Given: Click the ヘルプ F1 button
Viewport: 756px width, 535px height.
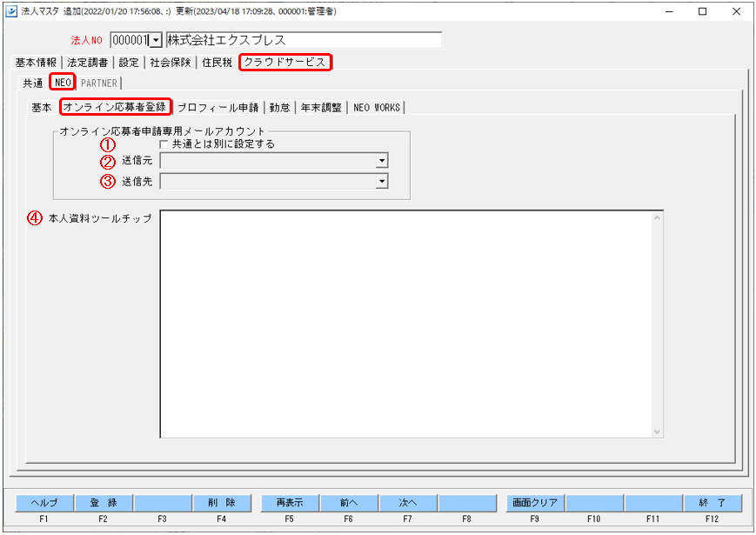Looking at the screenshot, I should 44,503.
